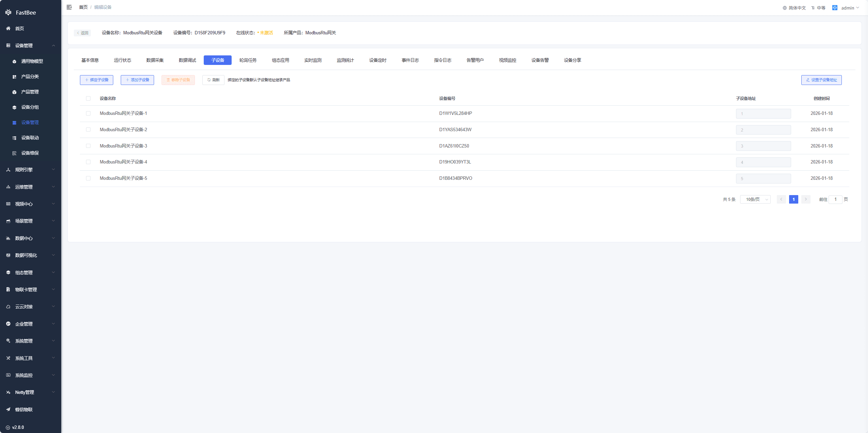Click the font size 中等 icon
Image resolution: width=868 pixels, height=433 pixels.
point(813,8)
